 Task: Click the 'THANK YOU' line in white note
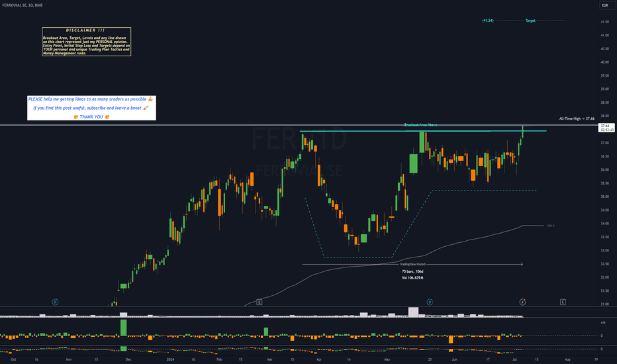pos(91,117)
